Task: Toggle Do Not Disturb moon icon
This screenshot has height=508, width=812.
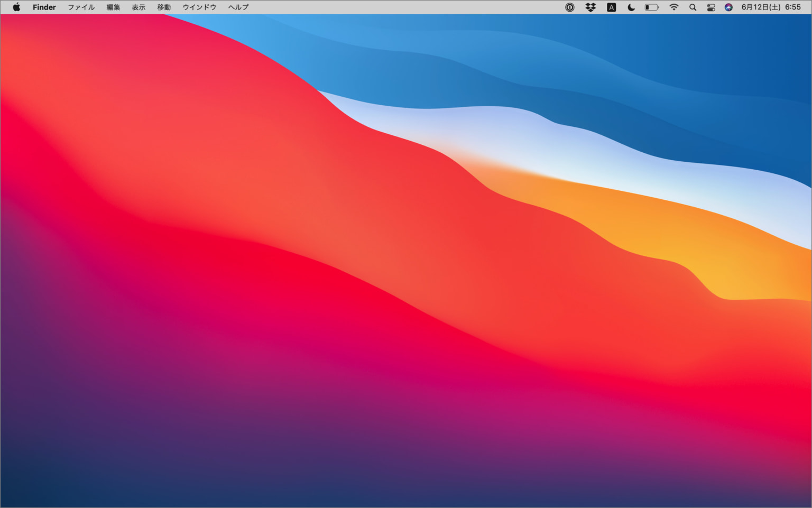Action: pos(631,7)
